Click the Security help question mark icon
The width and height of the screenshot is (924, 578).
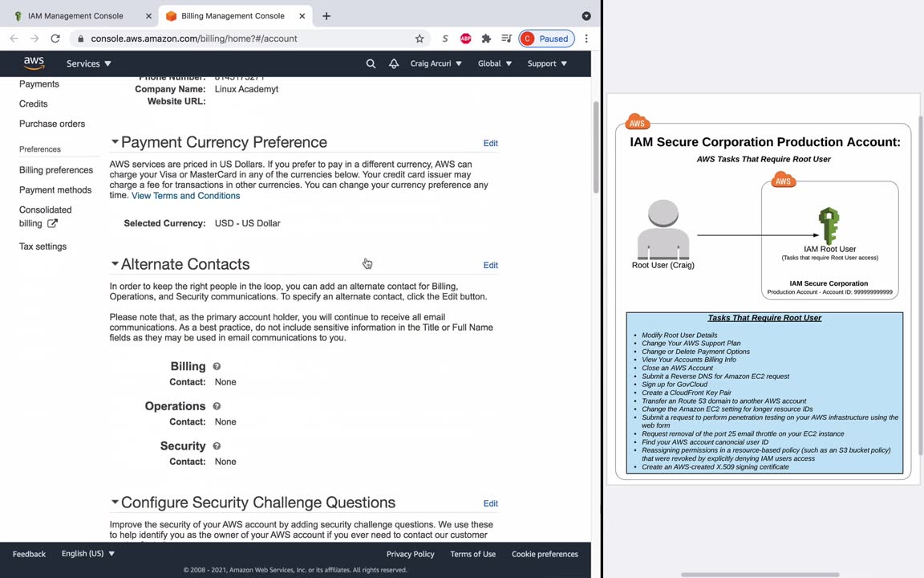point(217,446)
